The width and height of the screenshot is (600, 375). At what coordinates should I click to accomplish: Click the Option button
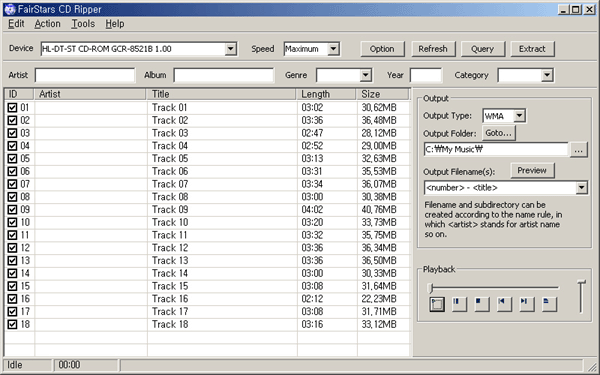coord(382,49)
